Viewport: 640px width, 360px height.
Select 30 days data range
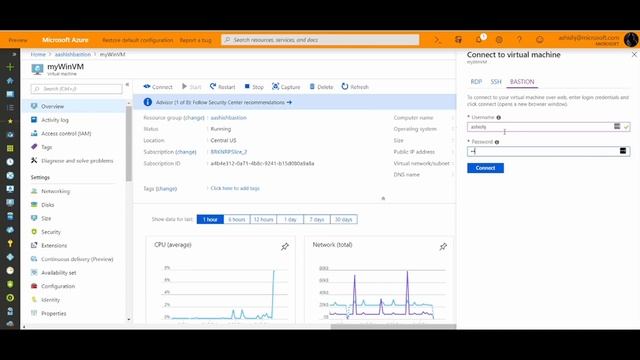pyautogui.click(x=344, y=220)
